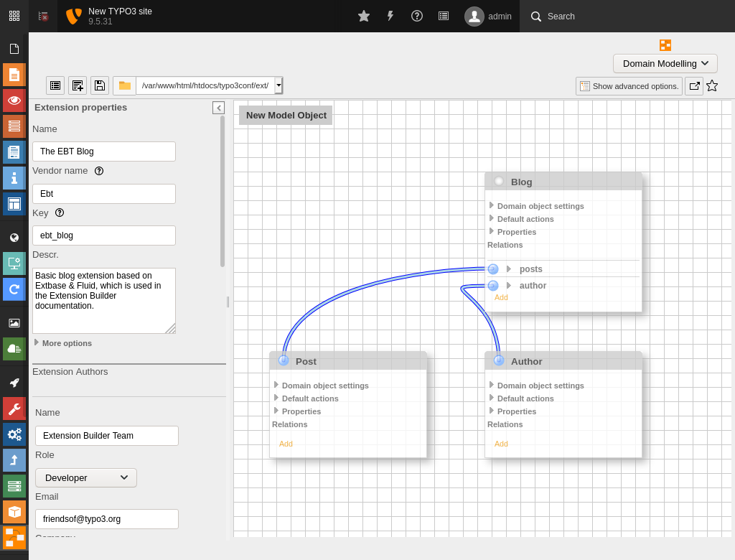
Task: Click the Descr. textarea
Action: (104, 301)
